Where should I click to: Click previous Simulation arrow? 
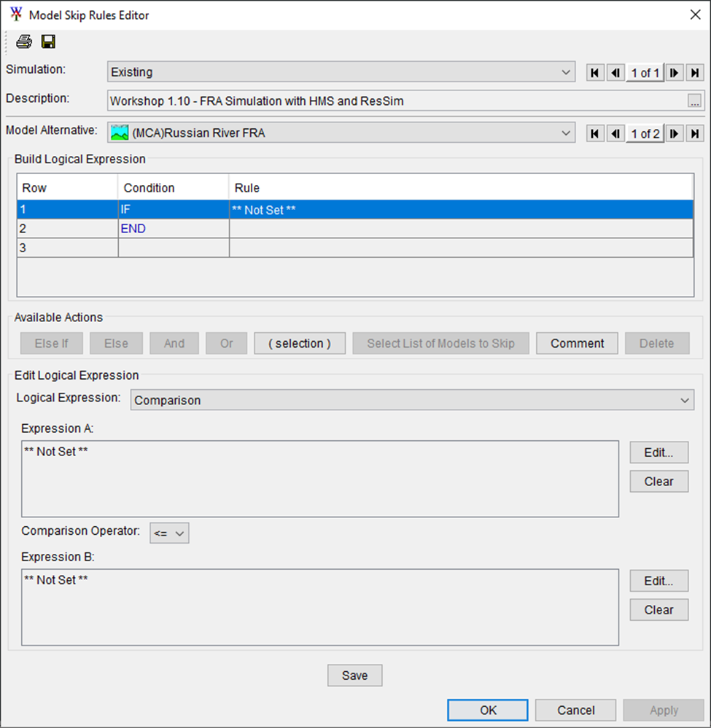point(616,72)
